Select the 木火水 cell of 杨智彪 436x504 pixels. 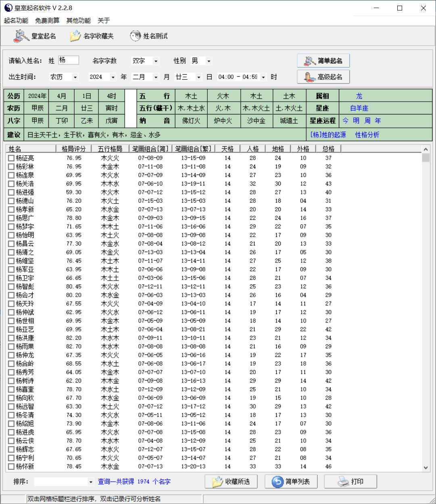click(110, 287)
